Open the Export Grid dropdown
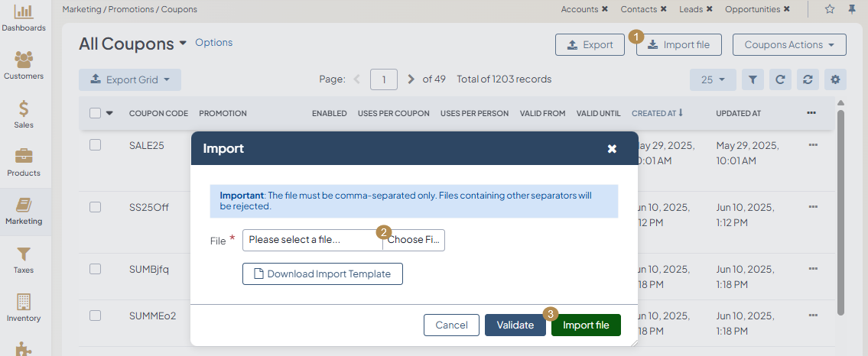The image size is (868, 356). [x=130, y=79]
